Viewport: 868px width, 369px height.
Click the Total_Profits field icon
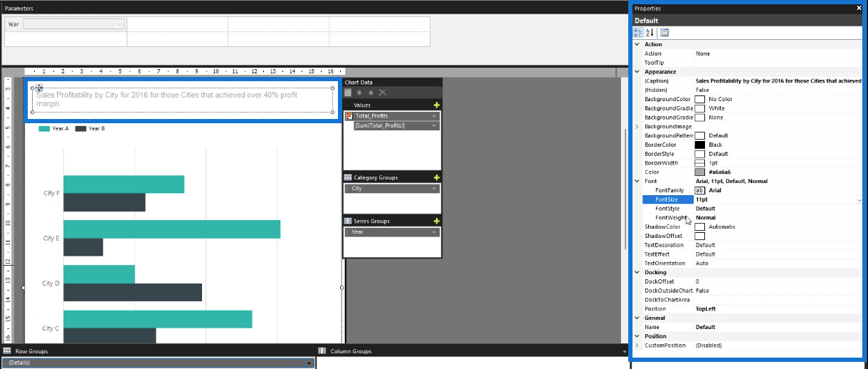pyautogui.click(x=349, y=116)
